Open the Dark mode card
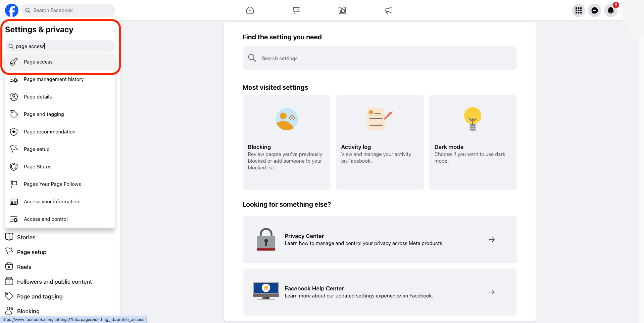This screenshot has height=323, width=644. (473, 143)
